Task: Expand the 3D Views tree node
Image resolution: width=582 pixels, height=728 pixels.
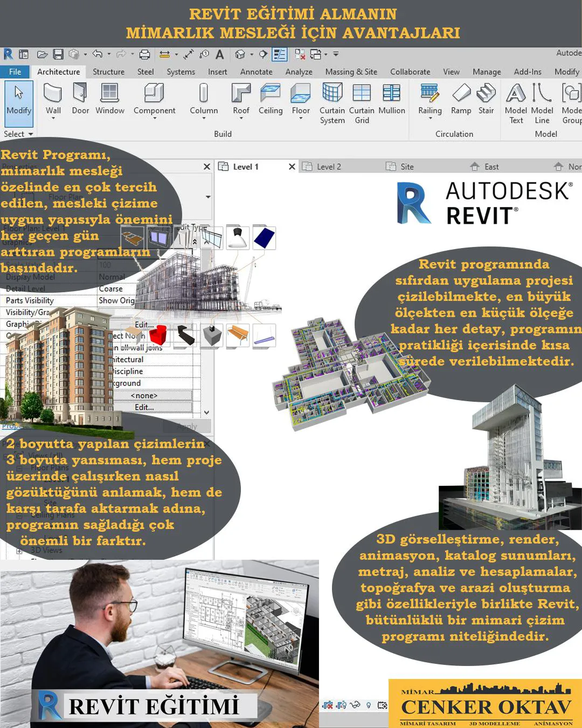Action: coord(19,551)
